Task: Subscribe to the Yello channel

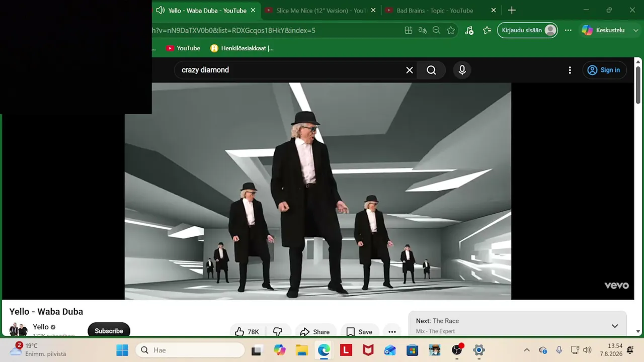Action: point(109,330)
